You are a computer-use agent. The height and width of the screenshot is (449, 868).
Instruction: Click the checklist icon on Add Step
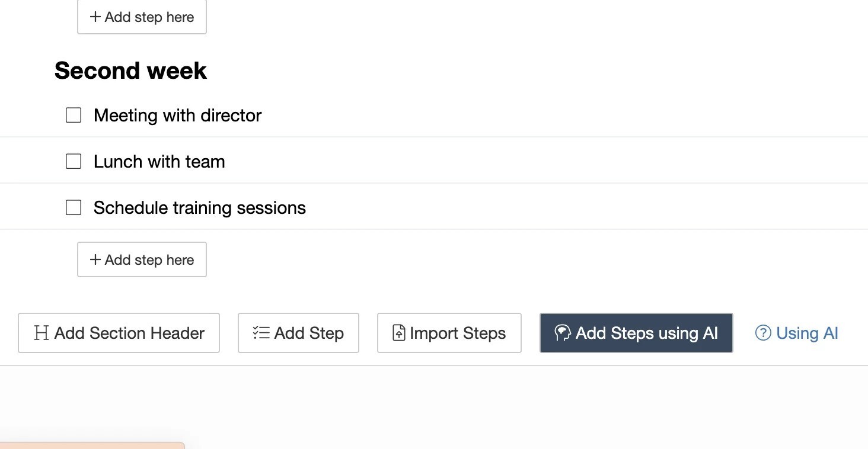coord(261,333)
